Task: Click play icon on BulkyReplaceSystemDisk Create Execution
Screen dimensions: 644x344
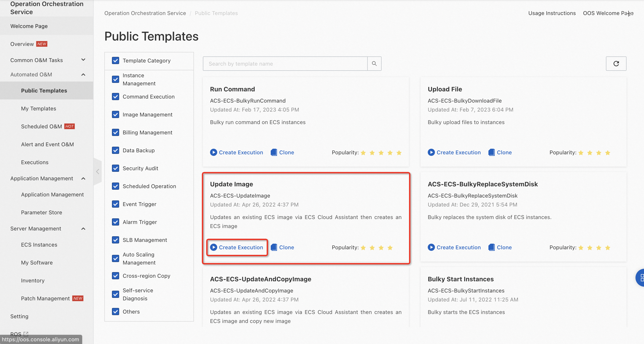Action: [x=431, y=247]
